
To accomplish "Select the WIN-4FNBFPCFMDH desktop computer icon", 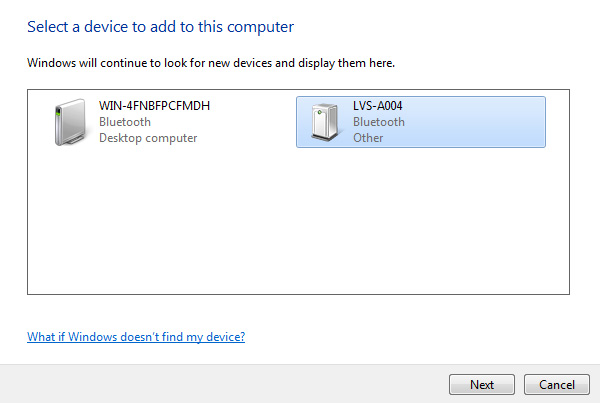I will click(x=70, y=122).
